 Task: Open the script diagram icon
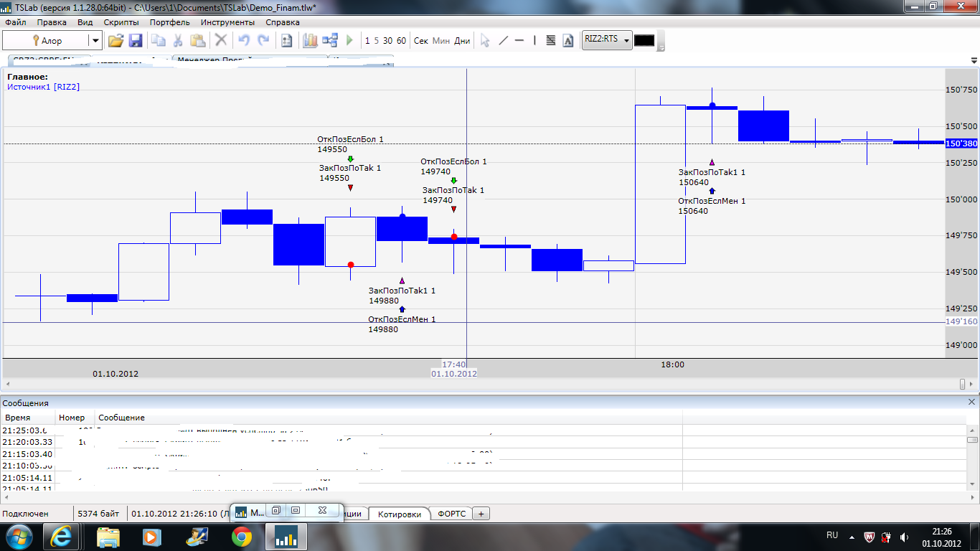330,41
